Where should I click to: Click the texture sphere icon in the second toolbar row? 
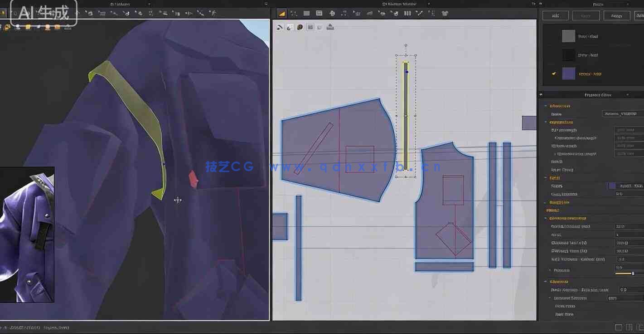300,27
